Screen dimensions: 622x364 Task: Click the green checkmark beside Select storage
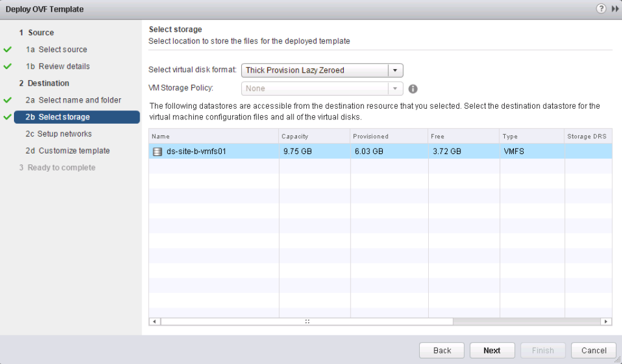(x=7, y=117)
